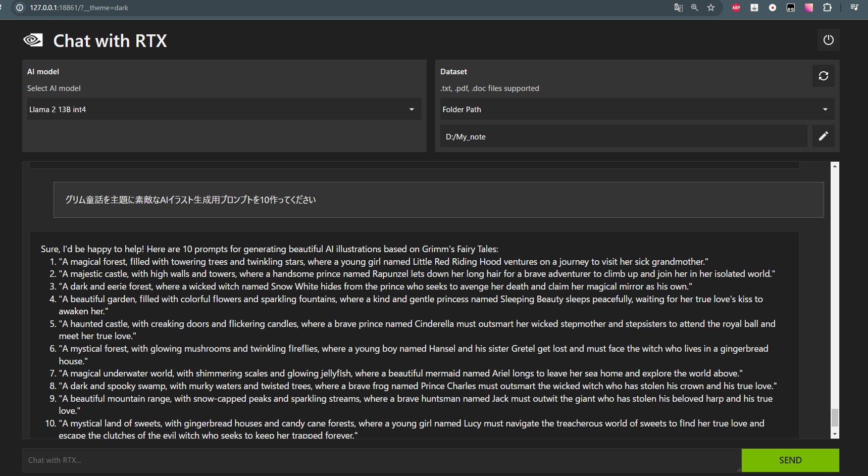Click the power shutdown icon
This screenshot has height=476, width=868.
click(828, 40)
